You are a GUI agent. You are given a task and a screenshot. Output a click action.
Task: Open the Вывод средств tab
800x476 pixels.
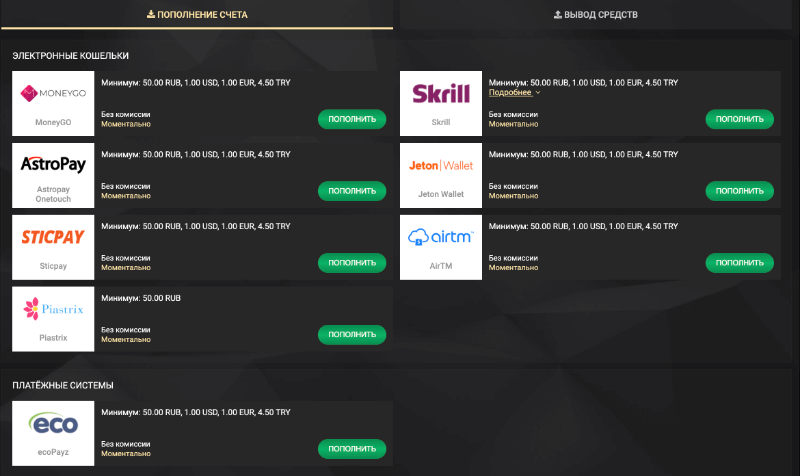coord(595,15)
